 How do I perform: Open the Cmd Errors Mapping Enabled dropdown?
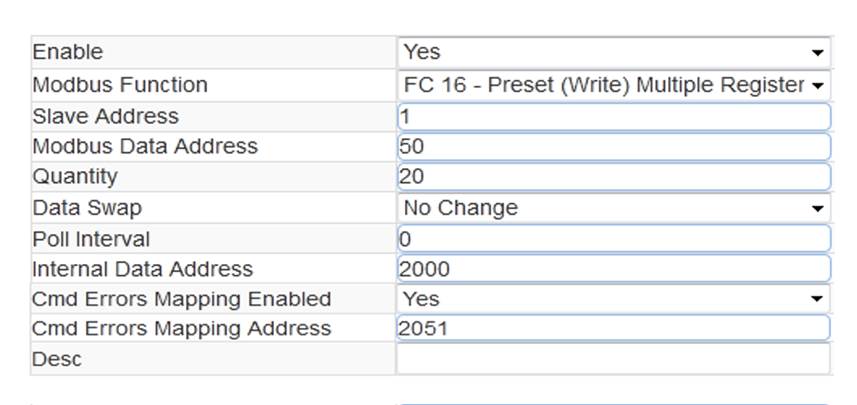coord(614,298)
